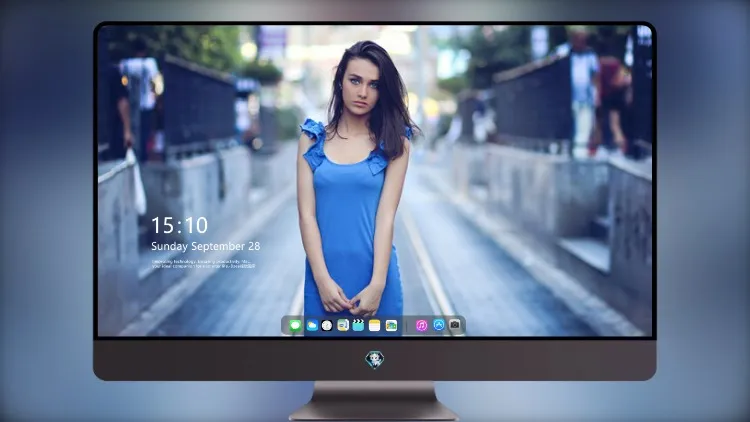Click the Sunday September 28 date

tap(206, 246)
